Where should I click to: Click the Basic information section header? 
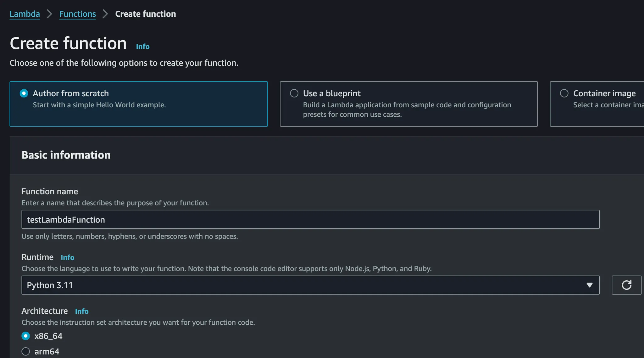click(x=66, y=155)
